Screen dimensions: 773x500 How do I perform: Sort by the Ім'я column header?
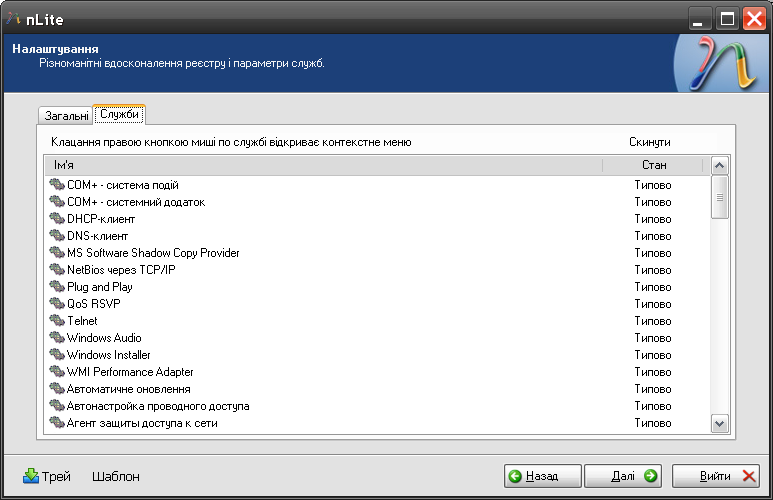tap(324, 165)
